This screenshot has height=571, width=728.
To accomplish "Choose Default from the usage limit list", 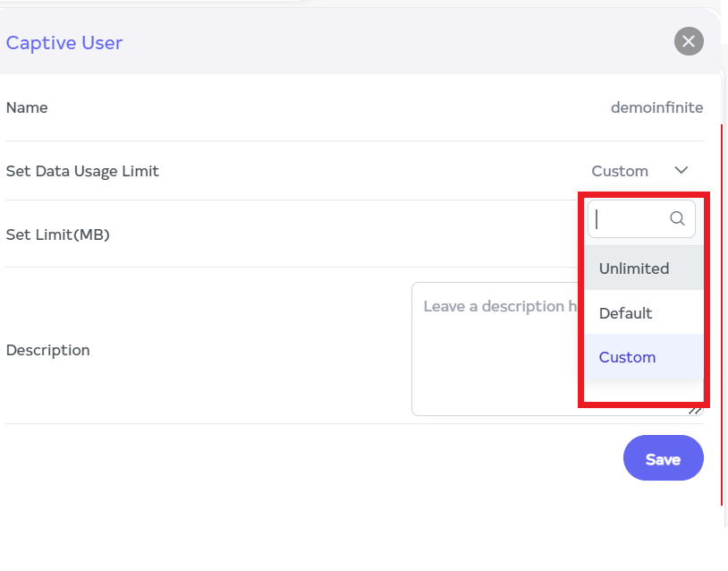I will click(626, 313).
